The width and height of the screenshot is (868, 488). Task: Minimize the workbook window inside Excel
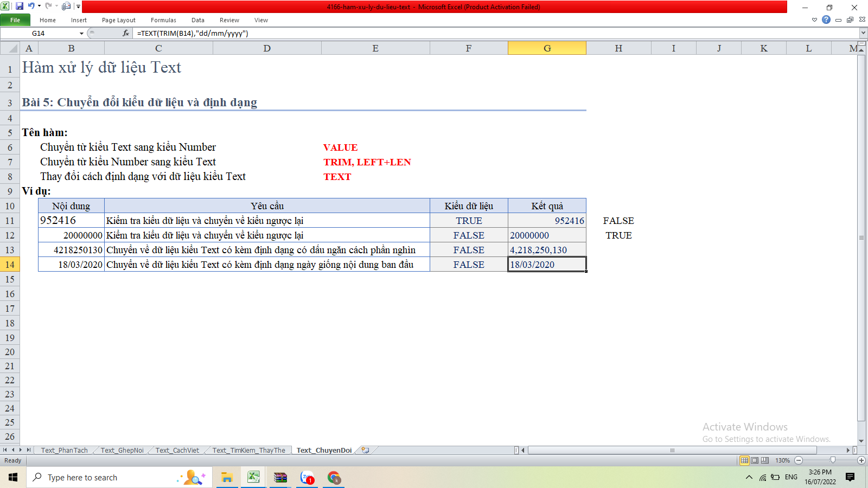[838, 20]
